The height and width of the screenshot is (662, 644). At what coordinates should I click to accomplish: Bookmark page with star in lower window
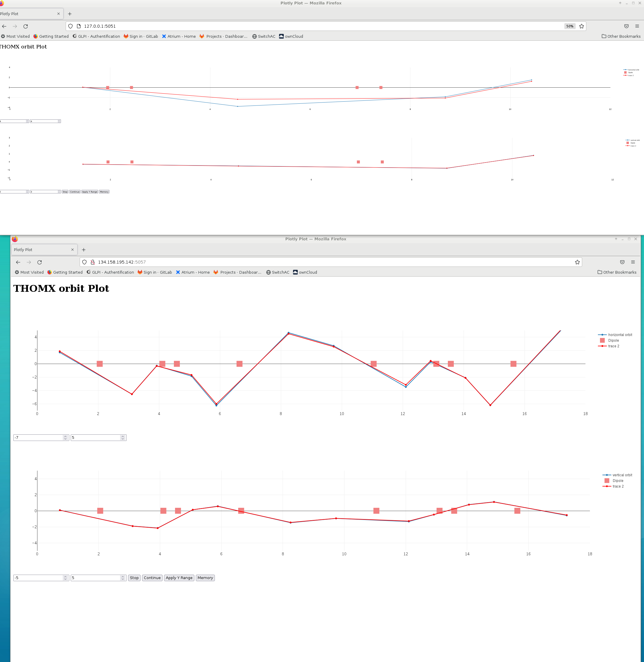coord(577,262)
